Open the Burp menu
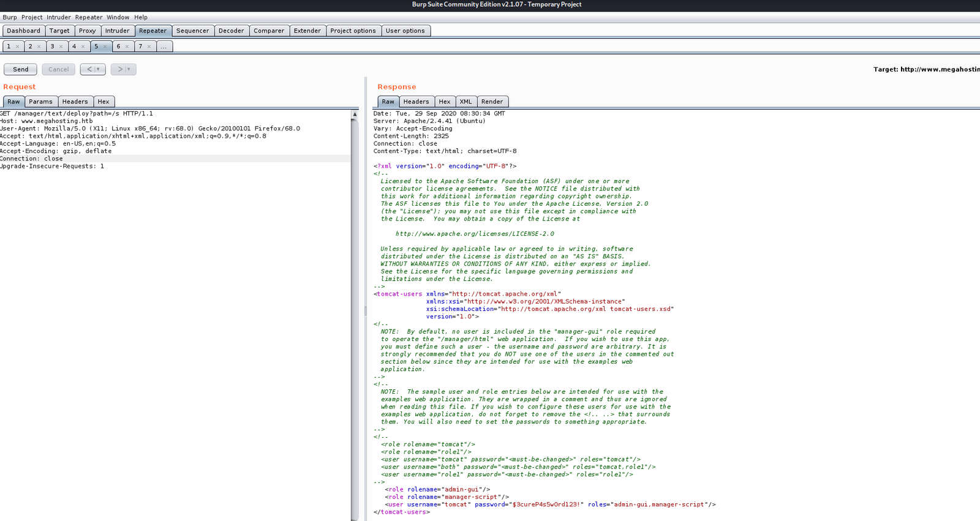980x521 pixels. coord(10,17)
